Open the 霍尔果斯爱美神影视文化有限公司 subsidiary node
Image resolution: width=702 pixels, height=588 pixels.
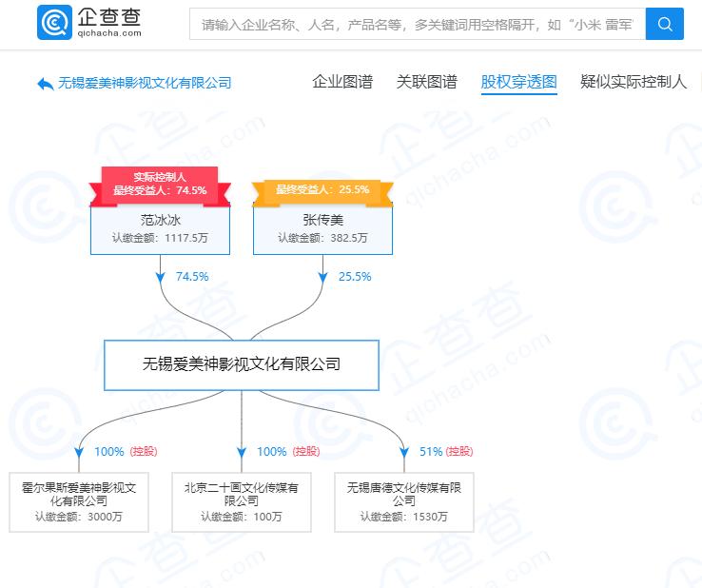point(79,502)
